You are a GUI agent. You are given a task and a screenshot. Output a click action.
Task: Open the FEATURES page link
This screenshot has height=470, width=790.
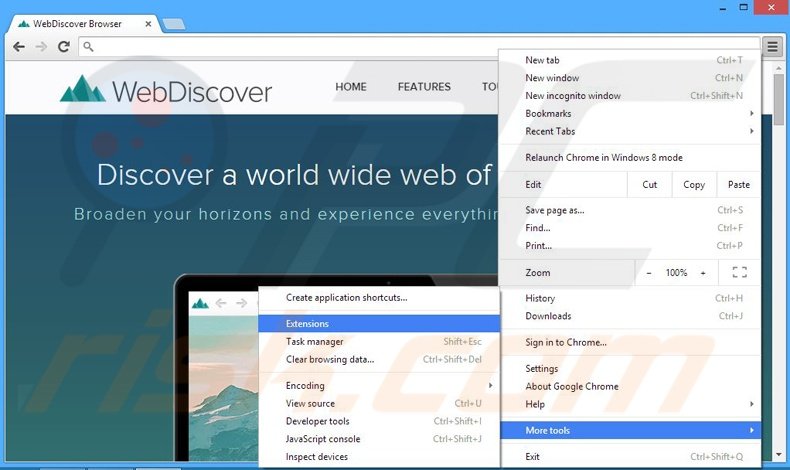coord(424,87)
